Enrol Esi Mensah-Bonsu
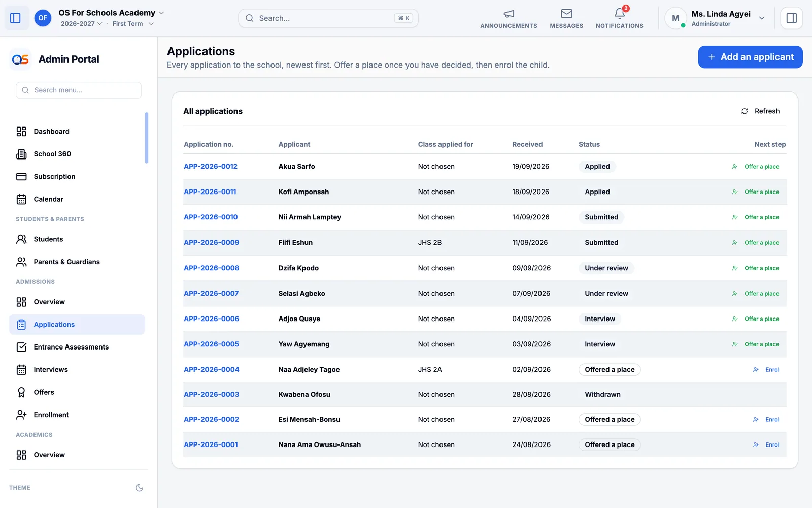 tap(766, 420)
